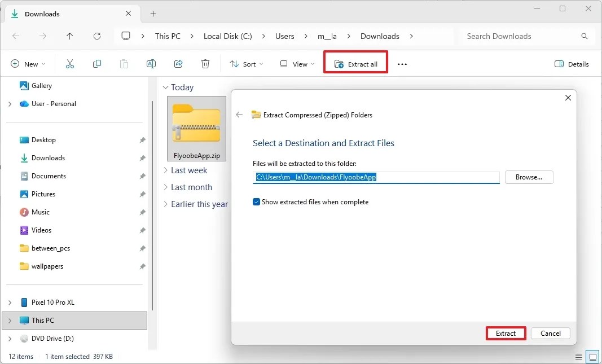The height and width of the screenshot is (364, 602).
Task: Click the search magnifier icon
Action: pyautogui.click(x=585, y=36)
